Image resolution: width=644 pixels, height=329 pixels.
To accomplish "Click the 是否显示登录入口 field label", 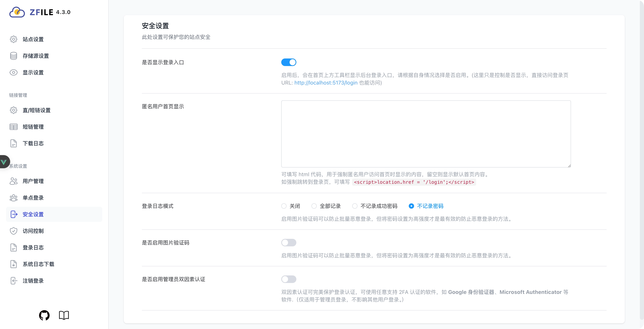I will tap(163, 62).
